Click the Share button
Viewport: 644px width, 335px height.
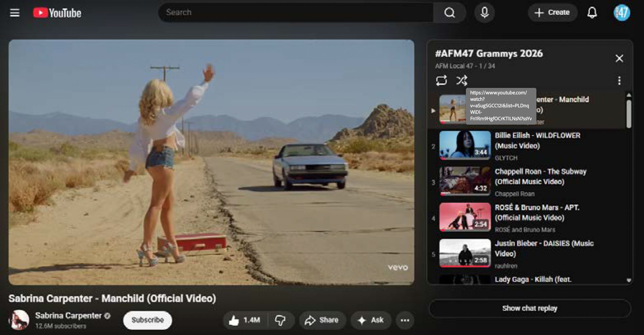pos(322,320)
